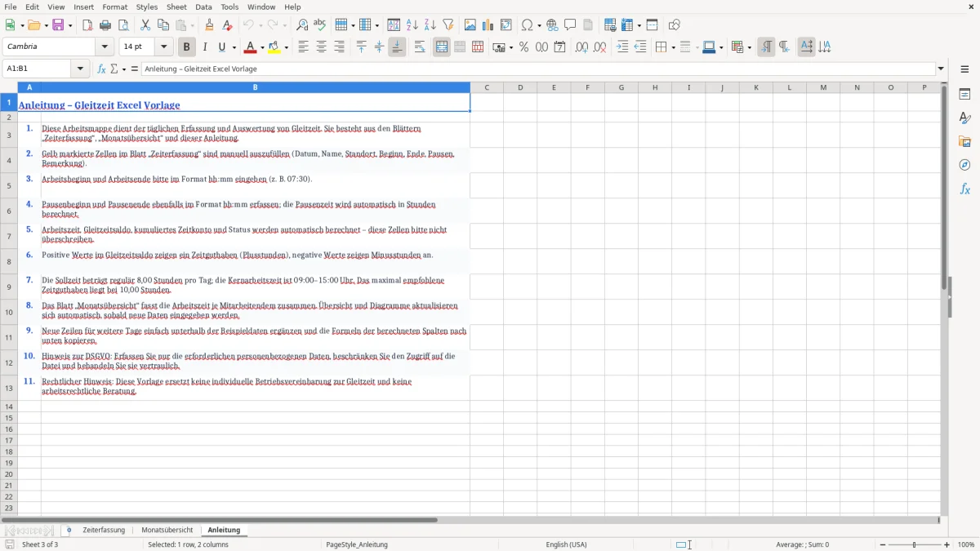
Task: Switch to the Zeiterfassung sheet tab
Action: pyautogui.click(x=104, y=531)
